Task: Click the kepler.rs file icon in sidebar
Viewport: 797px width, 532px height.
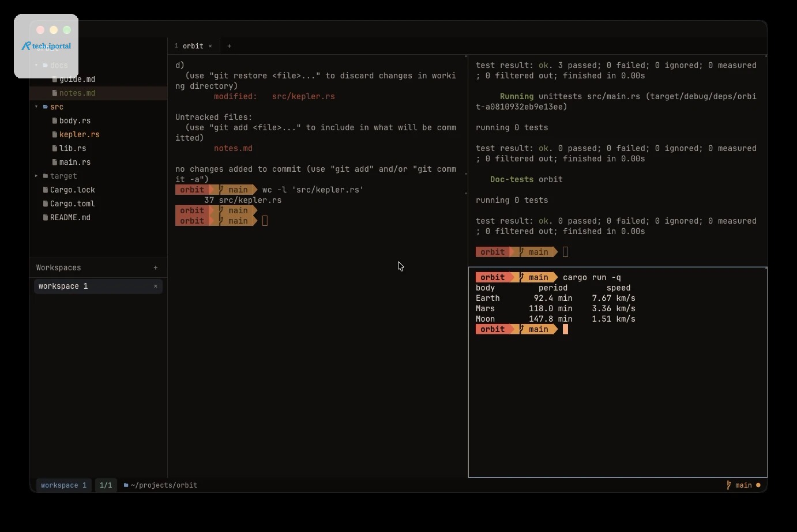Action: pos(55,134)
